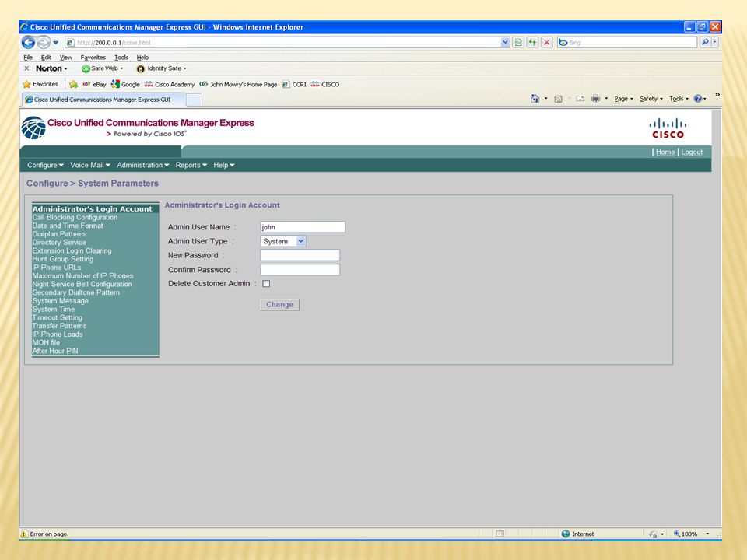Screen dimensions: 747x560
Task: Open the Cisco Academy favorite
Action: tap(170, 84)
